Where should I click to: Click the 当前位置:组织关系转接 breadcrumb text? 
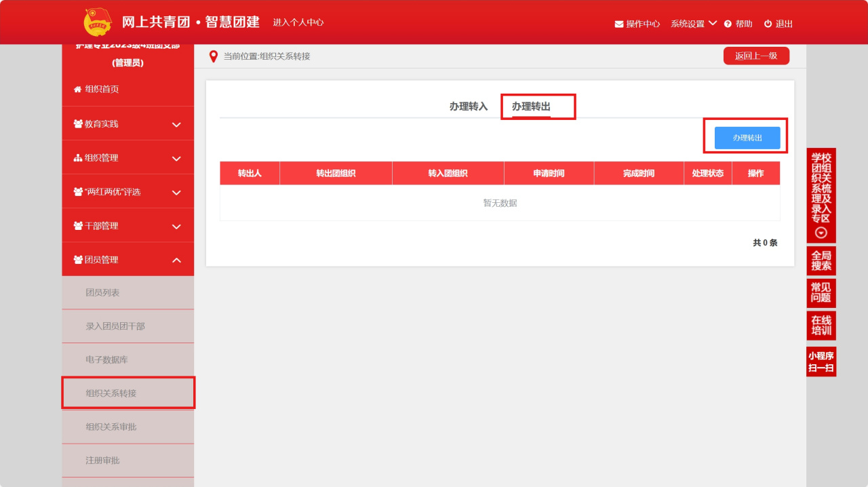(267, 56)
